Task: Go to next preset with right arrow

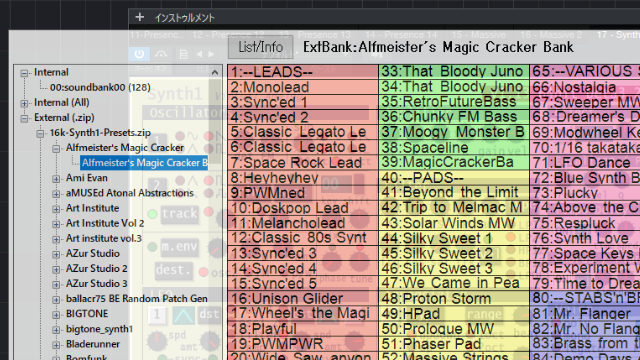Action: pos(211,54)
